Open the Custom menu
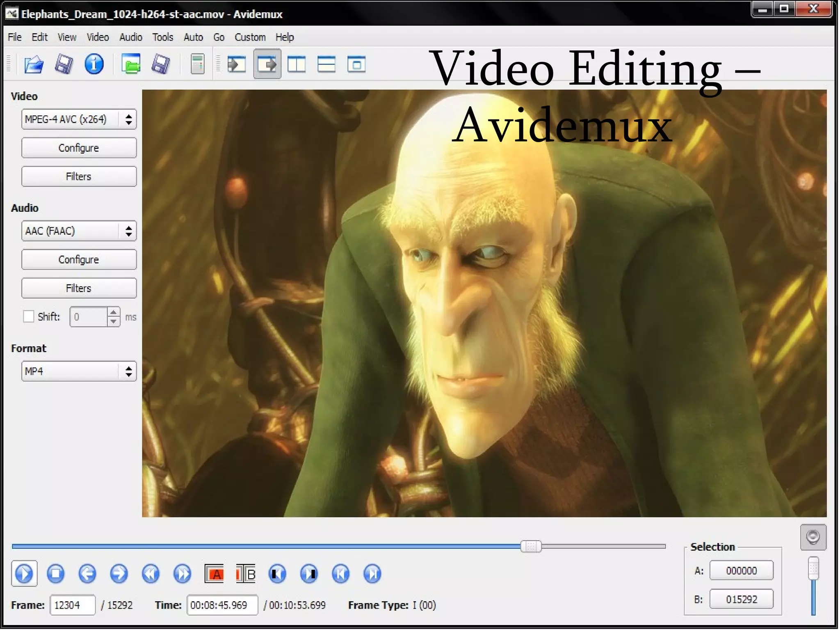 tap(250, 37)
